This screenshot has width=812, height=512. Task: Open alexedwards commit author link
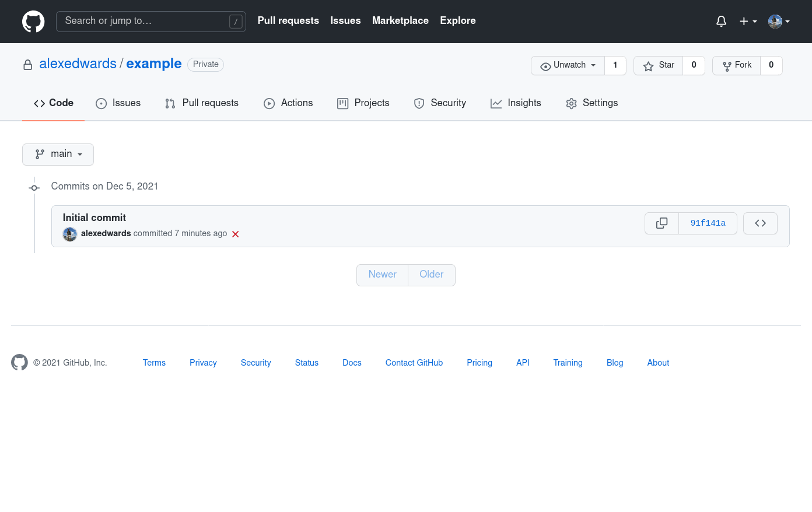click(x=106, y=233)
